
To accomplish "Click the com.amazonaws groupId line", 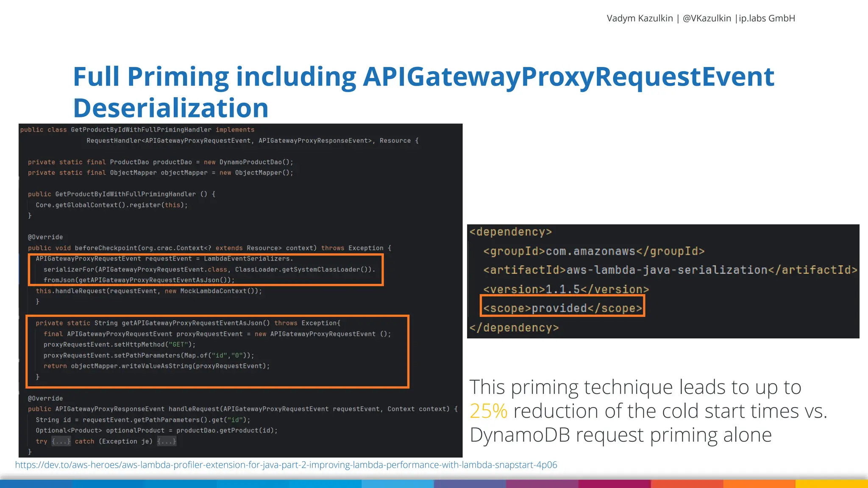I will [593, 251].
